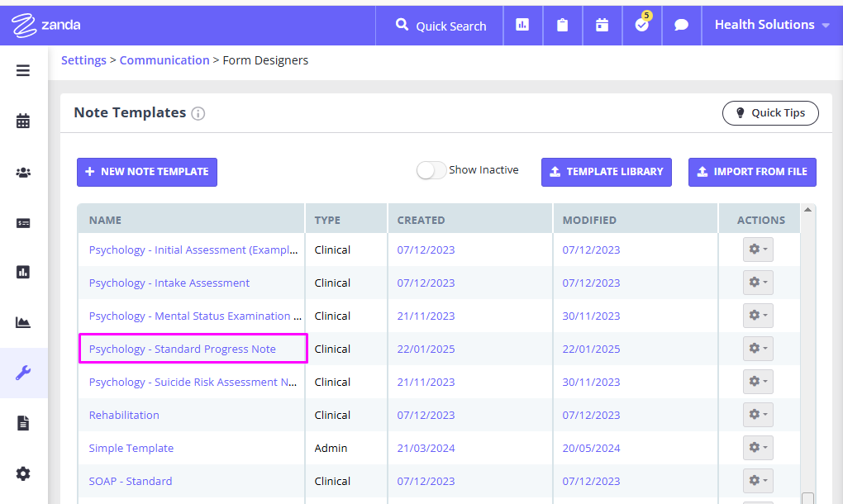The height and width of the screenshot is (504, 843).
Task: Click the NEW NOTE TEMPLATE button
Action: tap(146, 172)
